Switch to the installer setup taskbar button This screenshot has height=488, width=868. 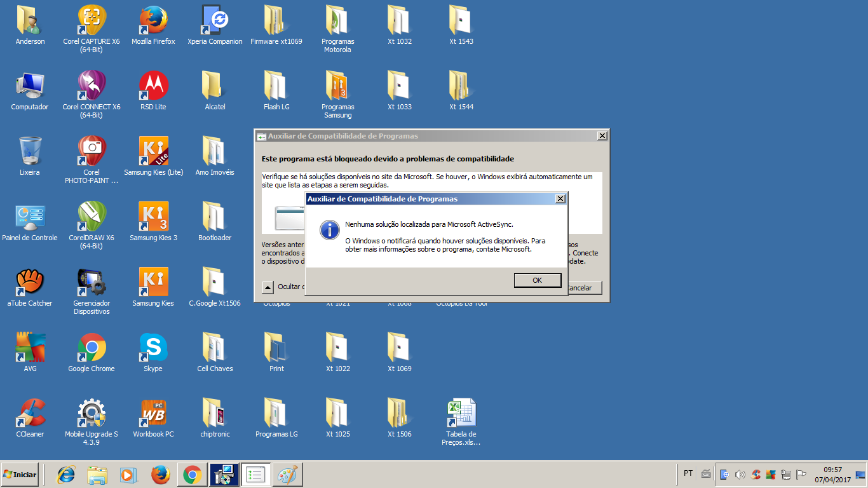[224, 475]
